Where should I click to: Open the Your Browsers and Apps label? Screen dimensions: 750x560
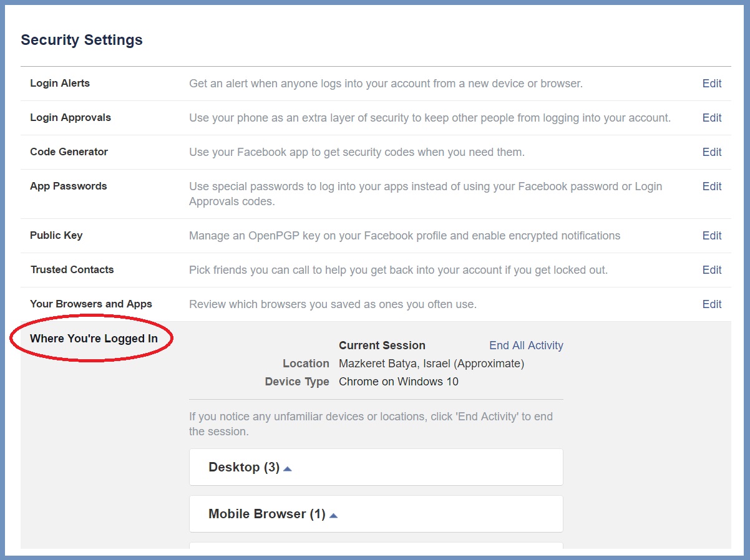click(91, 304)
